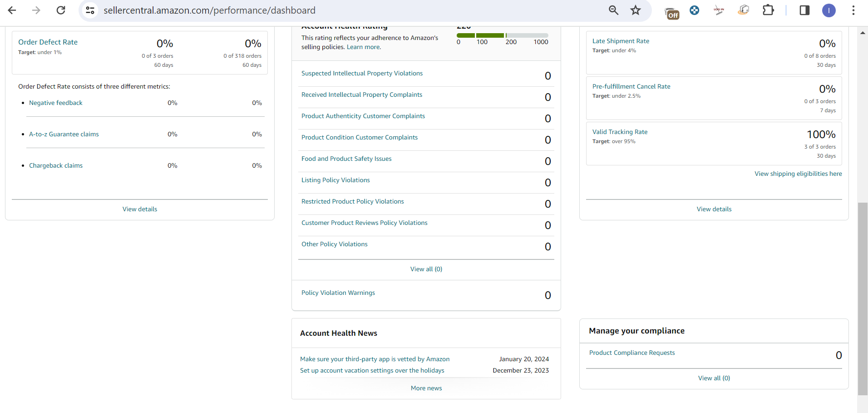Screen dimensions: 868x413
Task: Open Customer Product Reviews Policy Violations
Action: [x=365, y=223]
